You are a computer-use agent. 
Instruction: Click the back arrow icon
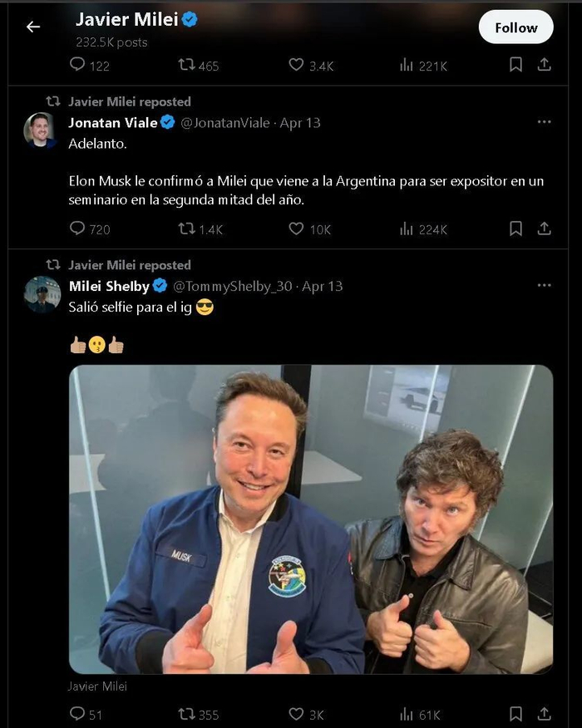(33, 27)
